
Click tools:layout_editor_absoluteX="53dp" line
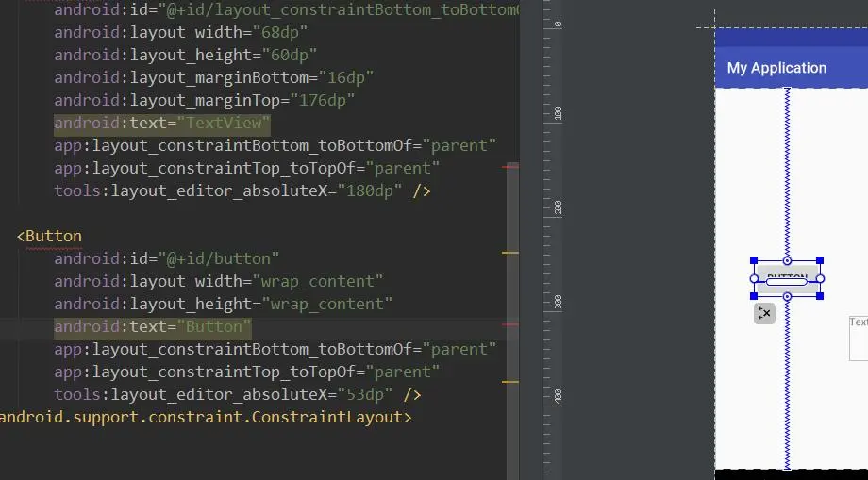pyautogui.click(x=238, y=395)
